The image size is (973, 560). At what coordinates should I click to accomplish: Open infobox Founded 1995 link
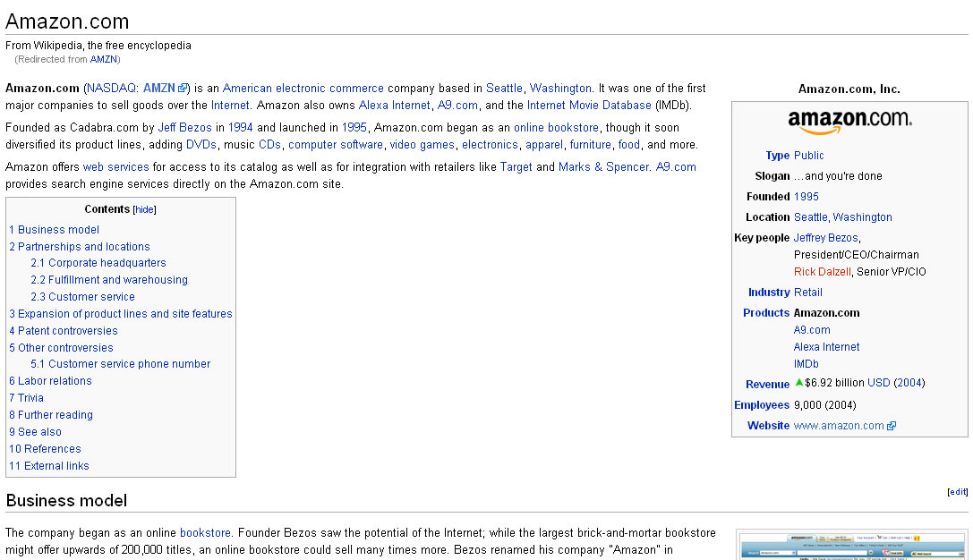tap(807, 197)
